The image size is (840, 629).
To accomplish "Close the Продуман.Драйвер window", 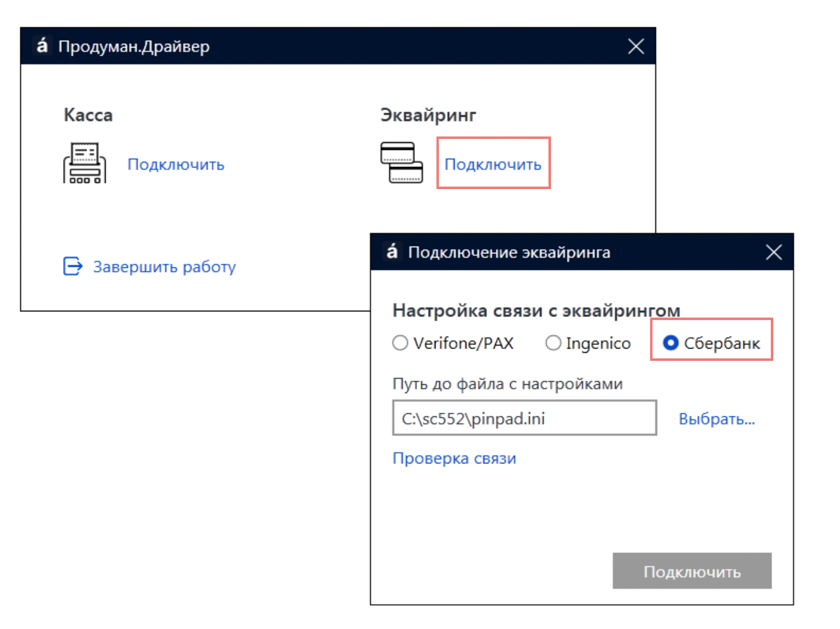I will pos(636,46).
